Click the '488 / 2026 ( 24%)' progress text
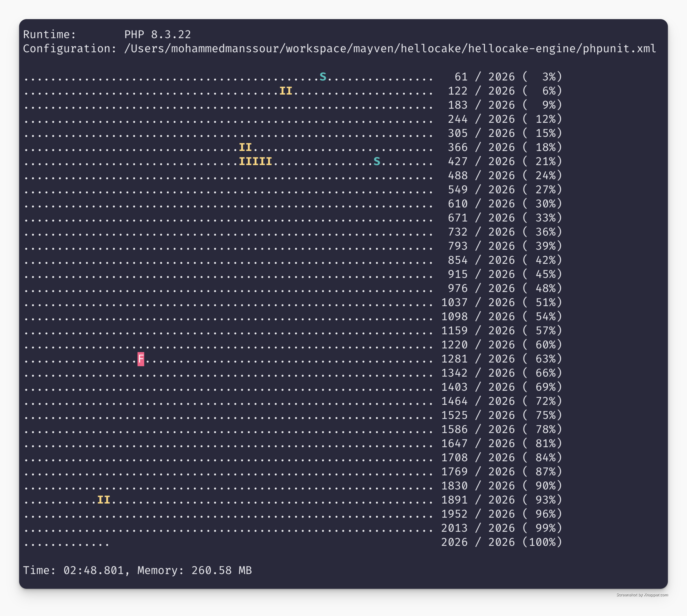Viewport: 687px width, 616px height. (x=505, y=176)
